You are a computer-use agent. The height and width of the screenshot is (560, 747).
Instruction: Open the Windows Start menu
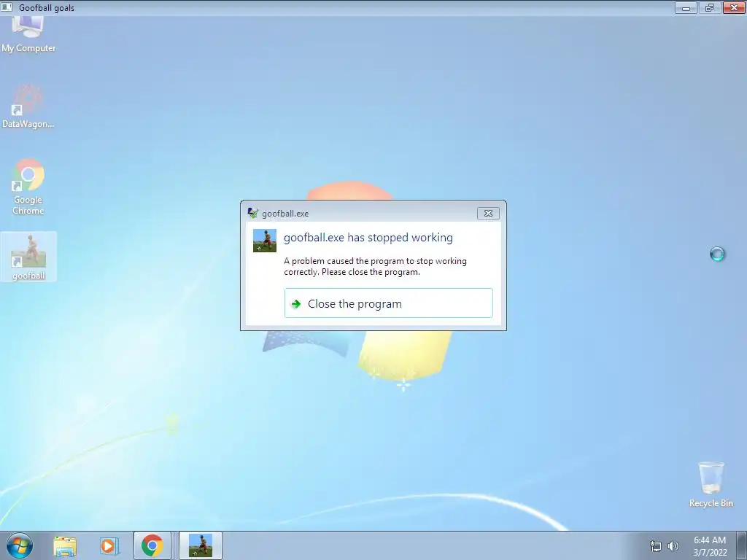point(20,545)
